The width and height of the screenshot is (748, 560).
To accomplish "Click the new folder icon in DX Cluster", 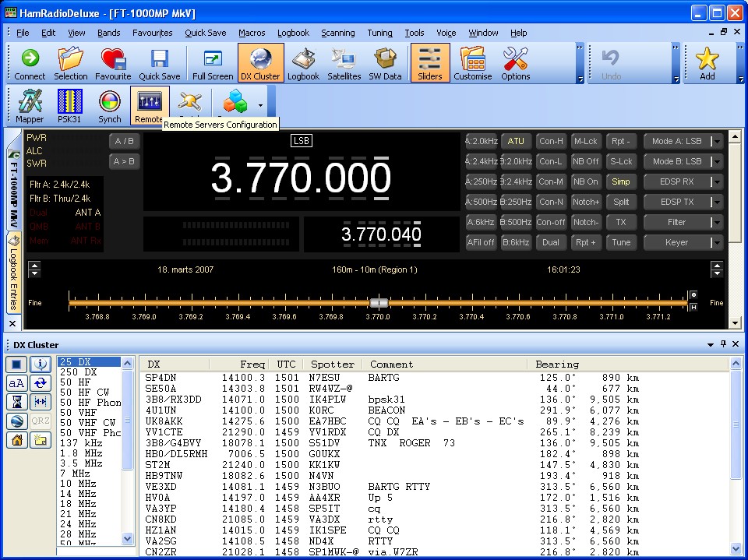I will tap(41, 440).
